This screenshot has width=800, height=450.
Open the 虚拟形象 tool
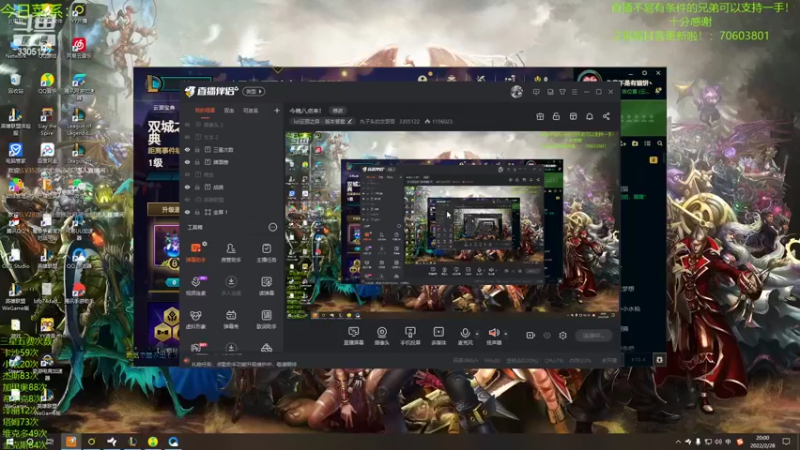click(x=196, y=319)
